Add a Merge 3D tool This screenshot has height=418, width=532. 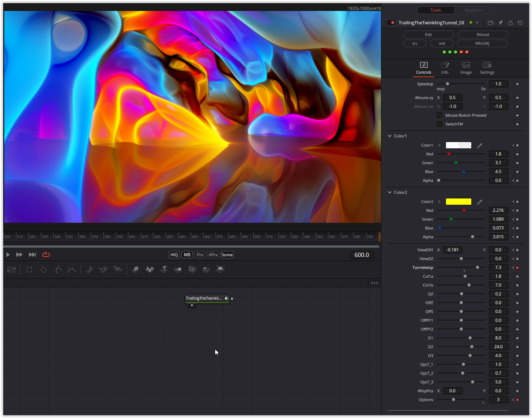pyautogui.click(x=178, y=270)
